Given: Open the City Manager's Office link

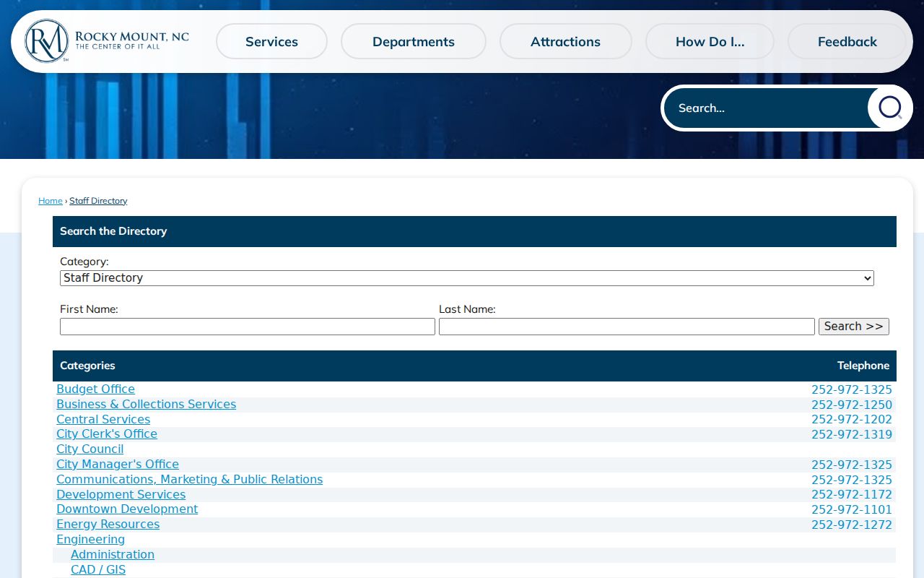Looking at the screenshot, I should pos(118,465).
